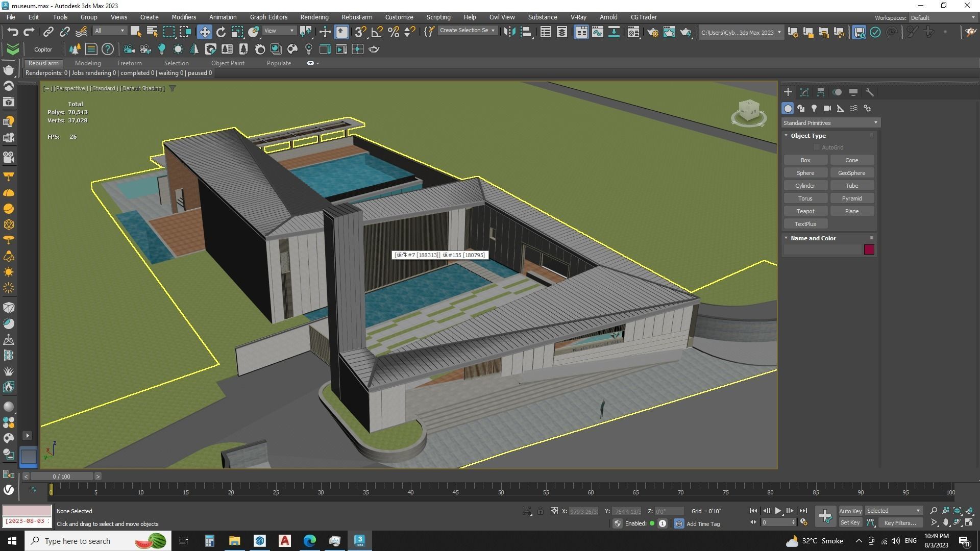Collapse the Object Type rollout
This screenshot has width=980, height=551.
[x=786, y=136]
